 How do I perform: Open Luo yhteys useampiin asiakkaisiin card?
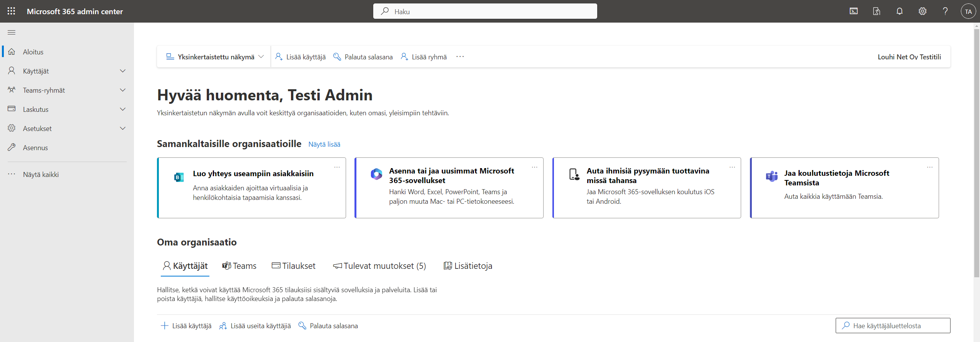252,188
